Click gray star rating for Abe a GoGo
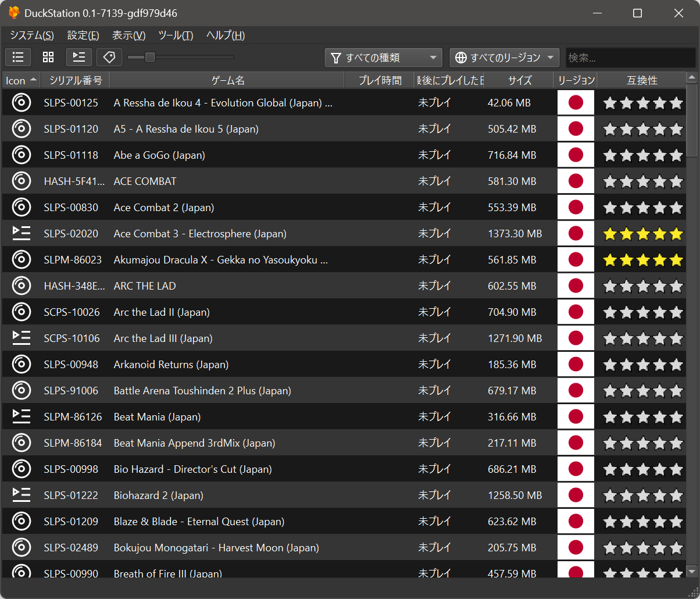Image resolution: width=700 pixels, height=599 pixels. point(642,155)
